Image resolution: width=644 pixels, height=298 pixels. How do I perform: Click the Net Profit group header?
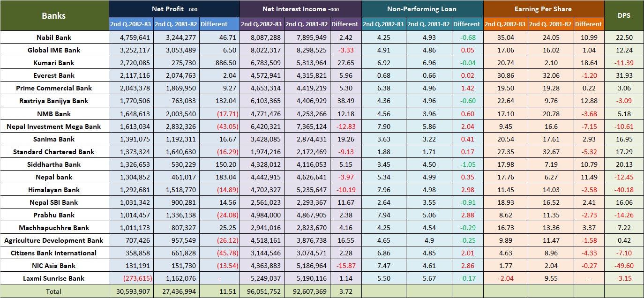[174, 9]
